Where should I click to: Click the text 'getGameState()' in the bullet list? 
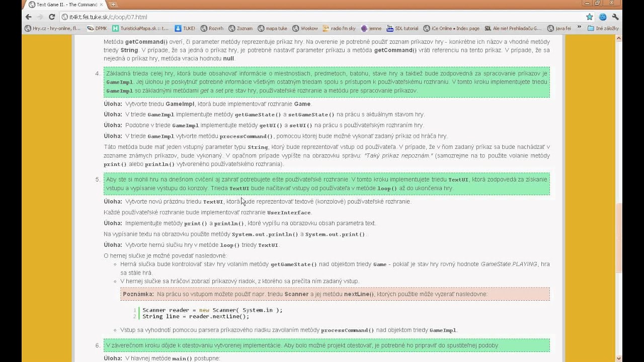(294, 264)
